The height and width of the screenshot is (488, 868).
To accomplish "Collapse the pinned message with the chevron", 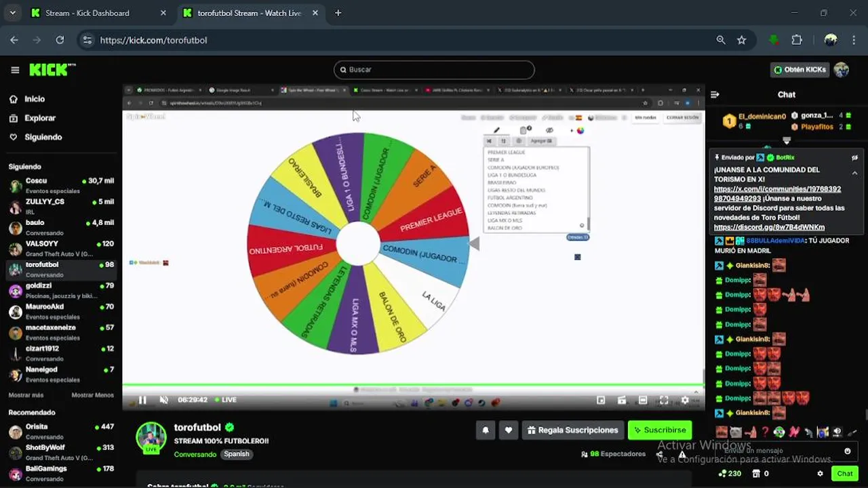I will pyautogui.click(x=855, y=173).
